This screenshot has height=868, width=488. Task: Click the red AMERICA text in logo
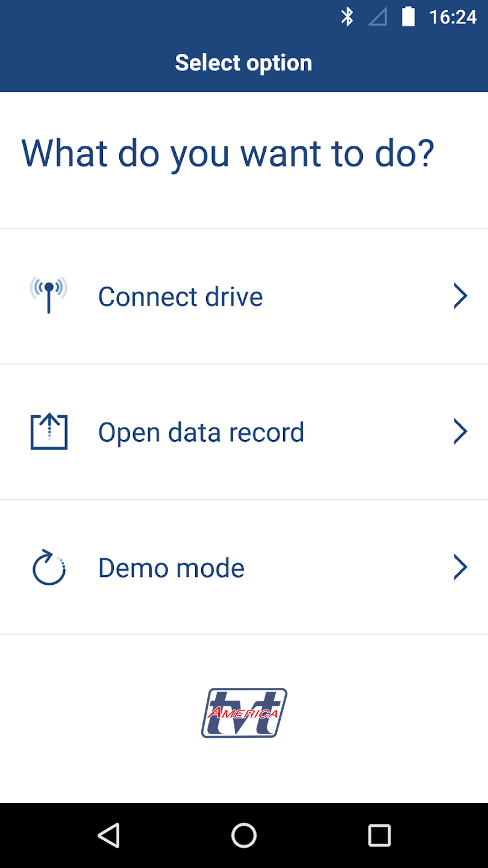[242, 713]
